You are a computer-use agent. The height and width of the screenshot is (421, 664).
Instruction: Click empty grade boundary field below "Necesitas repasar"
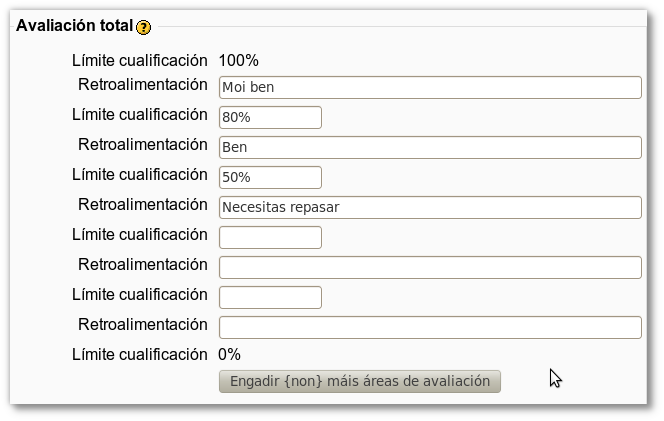click(x=270, y=237)
